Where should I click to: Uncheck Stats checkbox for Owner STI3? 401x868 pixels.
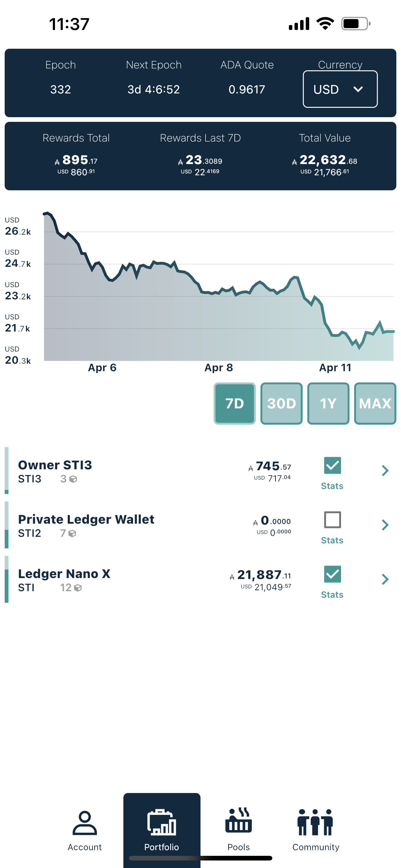(332, 465)
